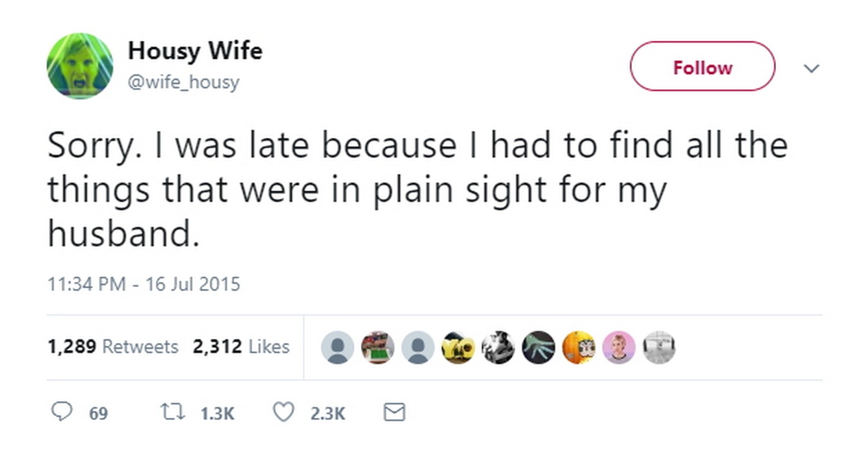This screenshot has width=868, height=458.
Task: Click the tweet text about being late
Action: tap(417, 189)
